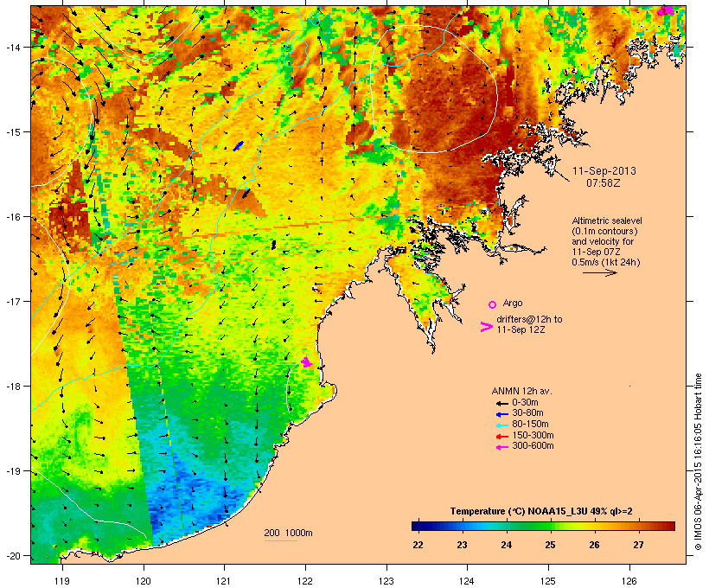Click the Temperature NOAA15_L3U colorbar title
Screen dimensions: 709x588
(x=541, y=512)
